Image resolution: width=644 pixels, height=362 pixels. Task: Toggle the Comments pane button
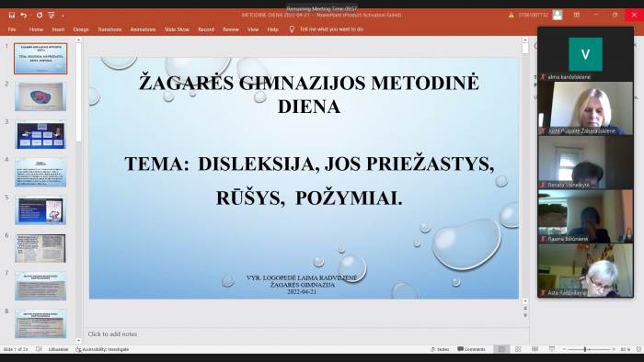coord(471,349)
